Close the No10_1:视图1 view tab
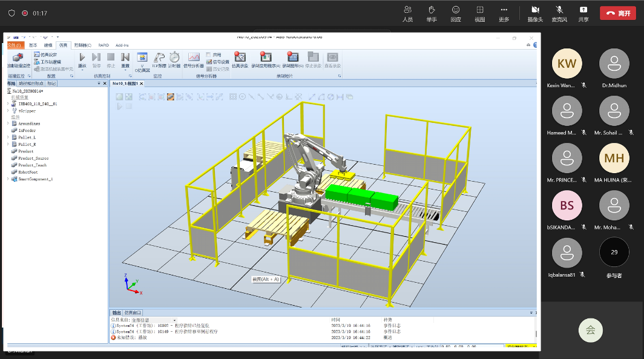 [141, 84]
